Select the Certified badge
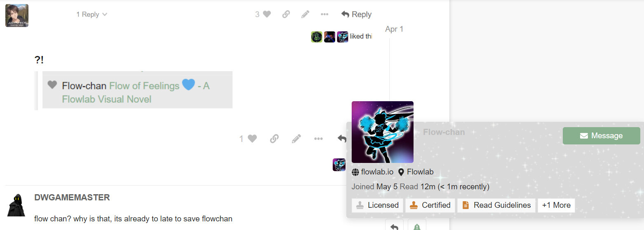This screenshot has width=644, height=230. [x=430, y=205]
